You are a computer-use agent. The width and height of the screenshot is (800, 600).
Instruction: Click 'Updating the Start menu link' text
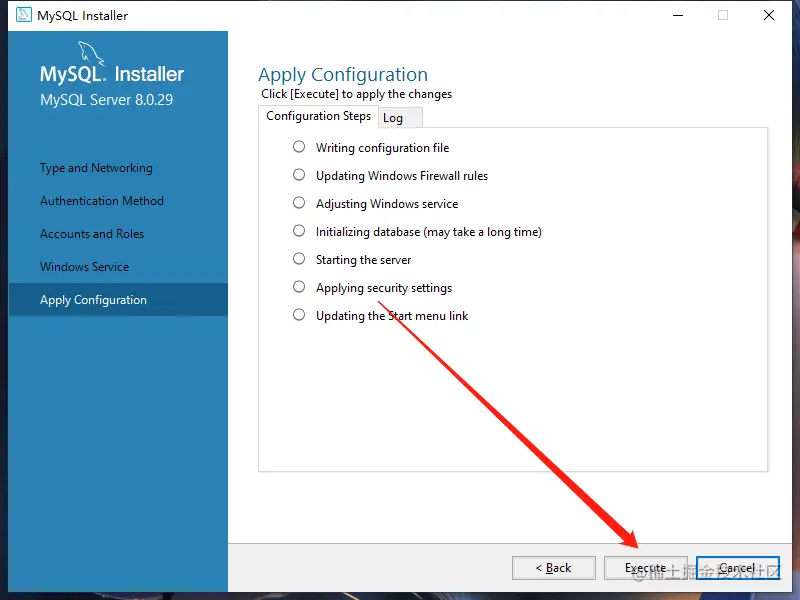(x=392, y=316)
